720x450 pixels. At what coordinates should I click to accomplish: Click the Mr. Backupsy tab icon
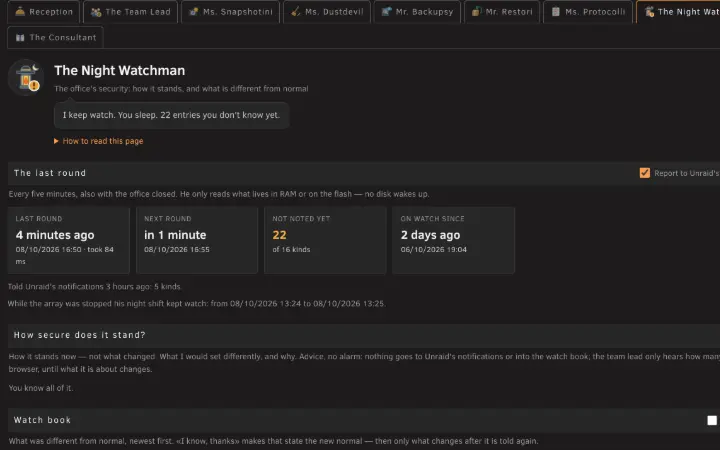[387, 11]
